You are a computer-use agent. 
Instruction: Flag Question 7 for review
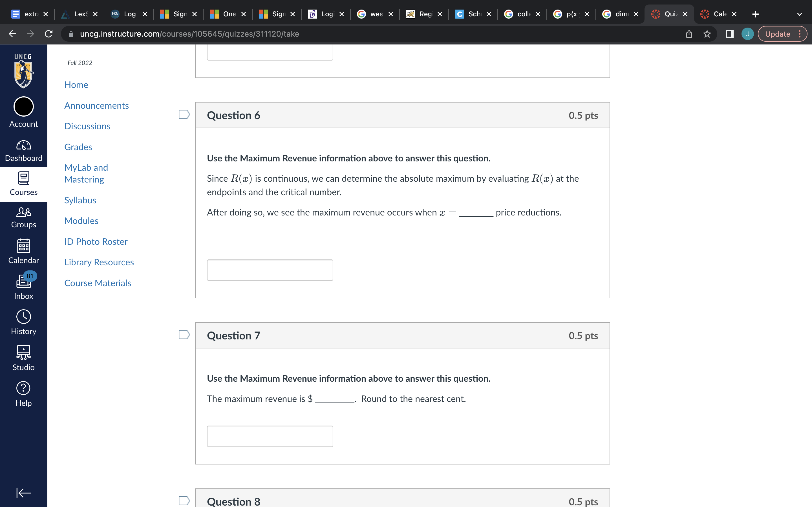[184, 335]
